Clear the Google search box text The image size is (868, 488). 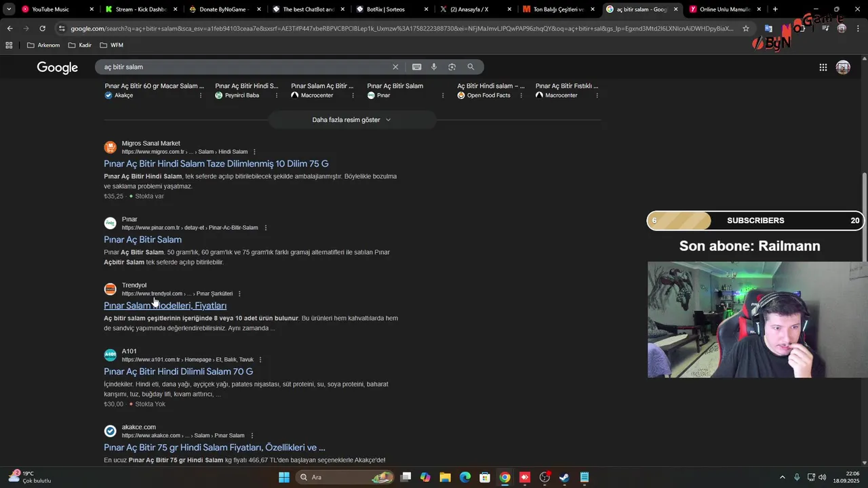pos(395,67)
